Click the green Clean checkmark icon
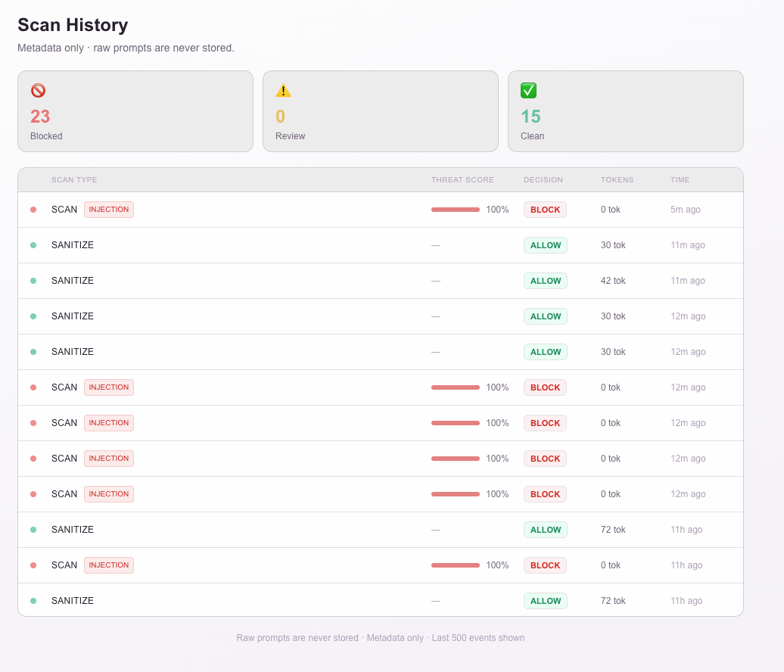The image size is (784, 672). point(528,90)
